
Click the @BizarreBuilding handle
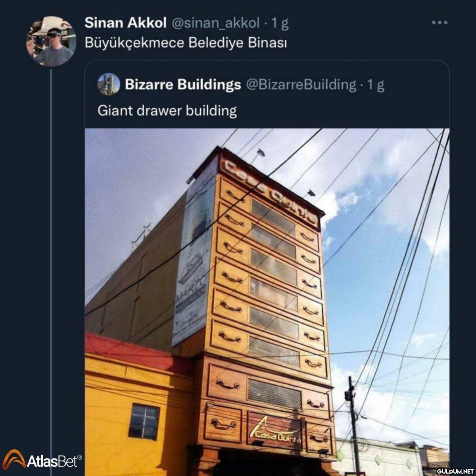[301, 84]
